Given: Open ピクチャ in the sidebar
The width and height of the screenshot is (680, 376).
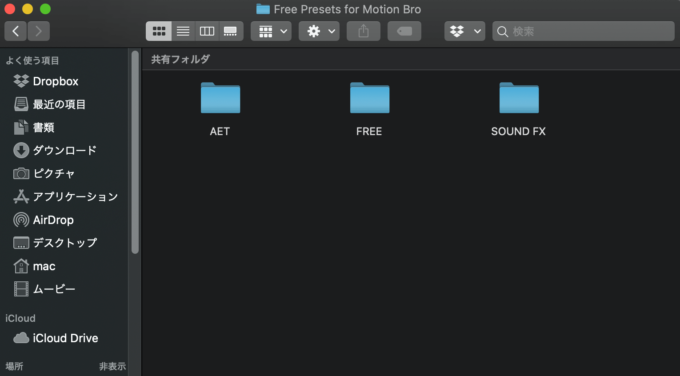Looking at the screenshot, I should 65,173.
